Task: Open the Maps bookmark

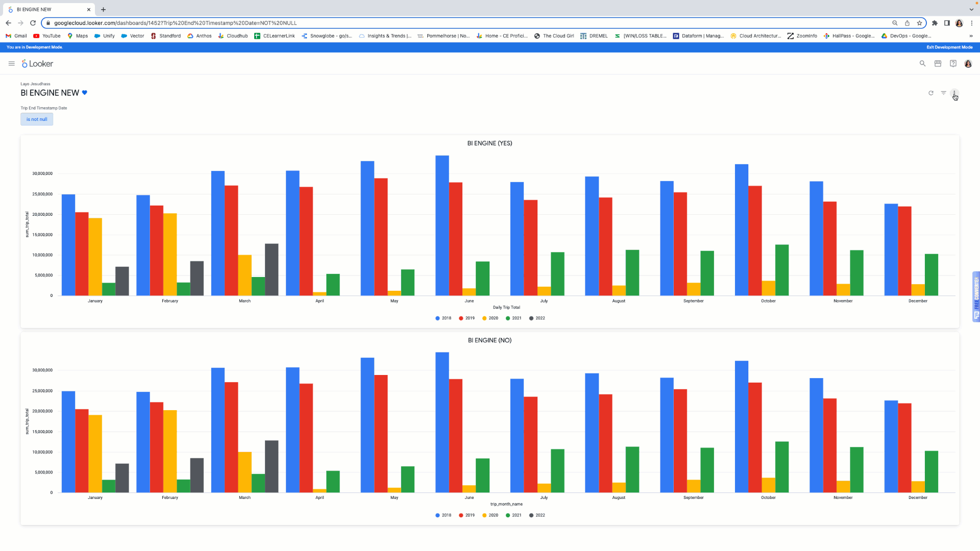Action: [78, 36]
